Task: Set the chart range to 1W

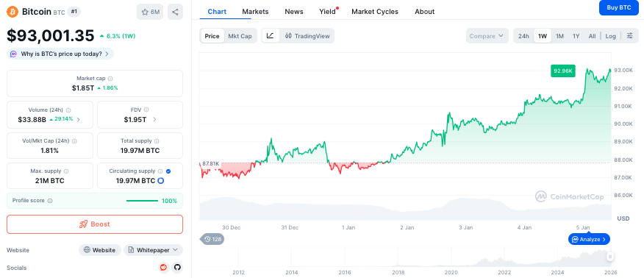Action: coord(543,36)
